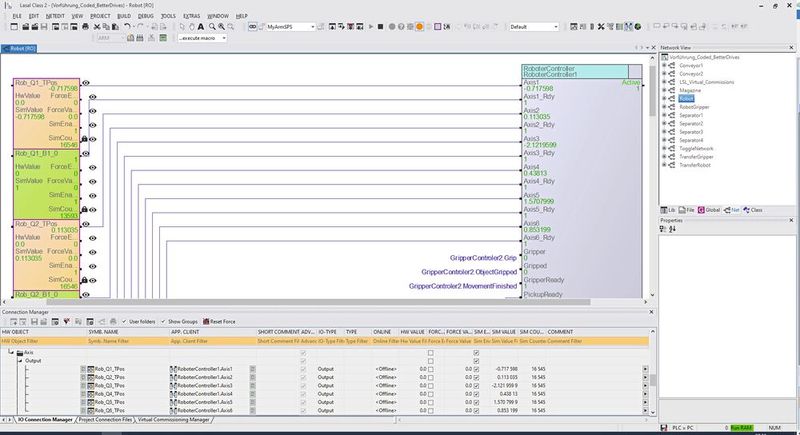Screen dimensions: 800x435
Task: Click the Run play arrow icon
Action: [371, 27]
